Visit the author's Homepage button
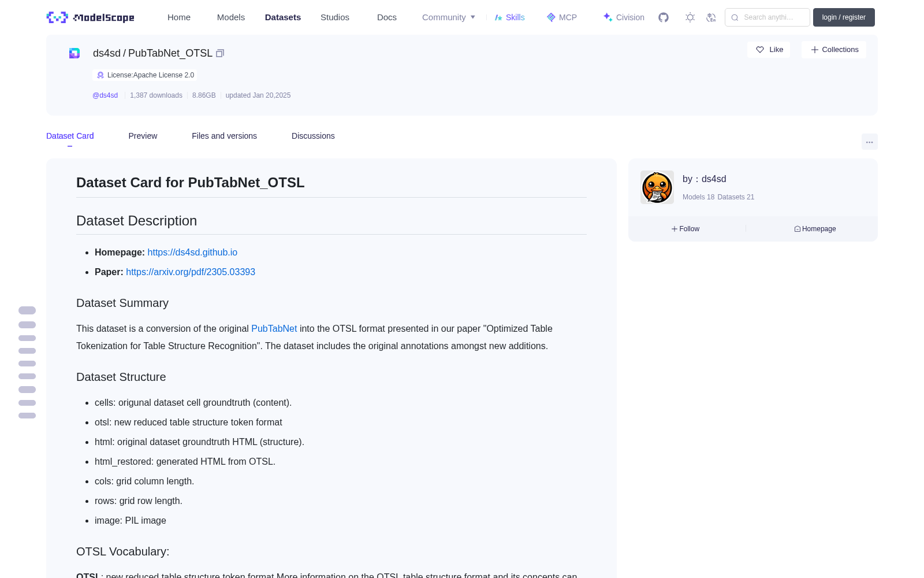The image size is (924, 578). [x=815, y=229]
